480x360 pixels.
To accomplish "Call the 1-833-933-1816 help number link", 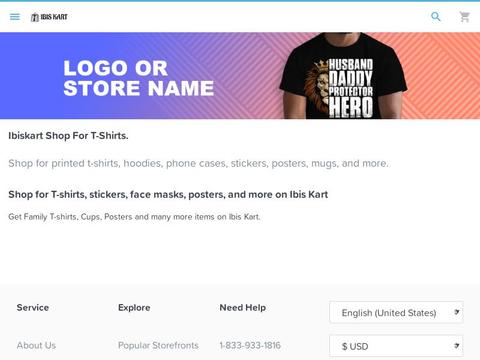I will [x=250, y=345].
